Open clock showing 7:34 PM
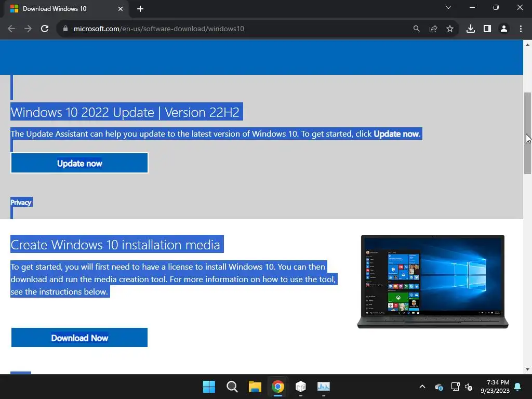532x399 pixels. [495, 387]
